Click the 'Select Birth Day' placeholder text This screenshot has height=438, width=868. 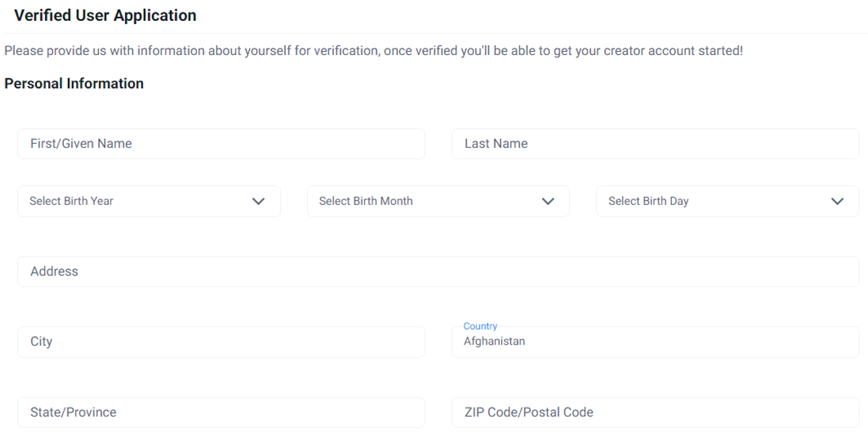(x=648, y=201)
